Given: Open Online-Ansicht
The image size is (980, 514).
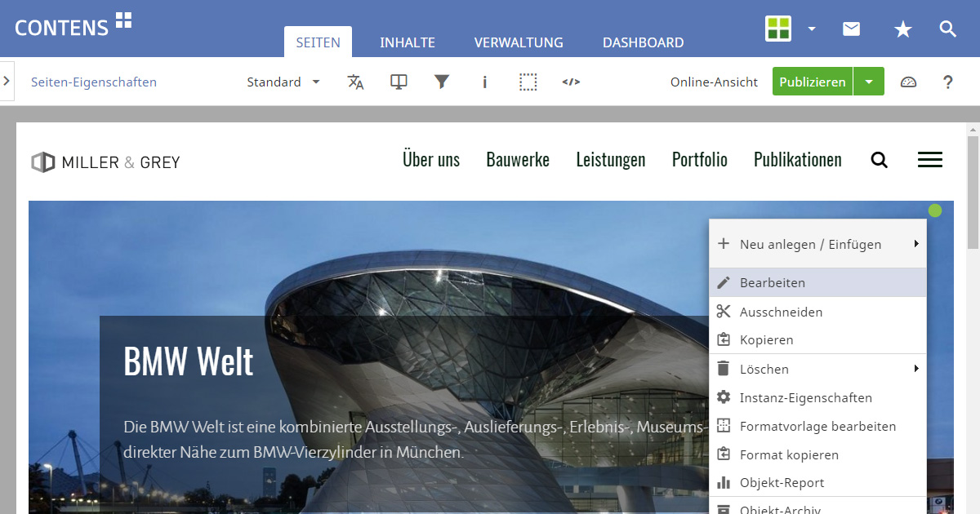Looking at the screenshot, I should pyautogui.click(x=715, y=82).
